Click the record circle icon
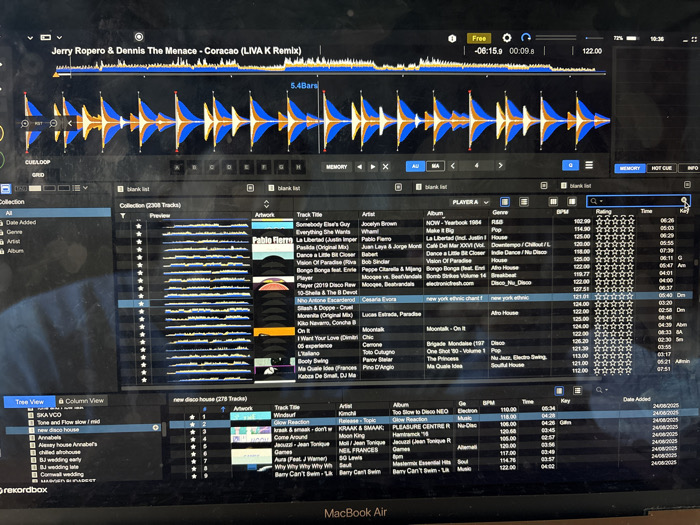Screen dimensions: 700x525 (x=139, y=37)
